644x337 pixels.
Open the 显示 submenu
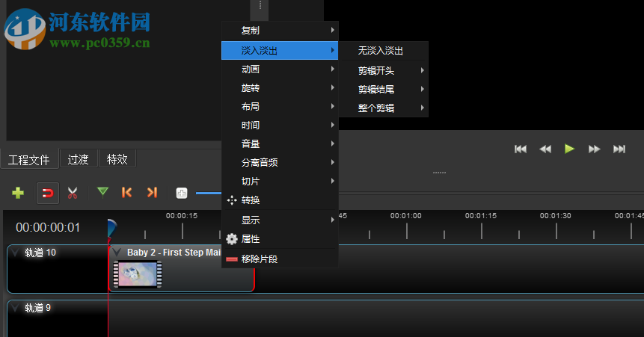[280, 220]
